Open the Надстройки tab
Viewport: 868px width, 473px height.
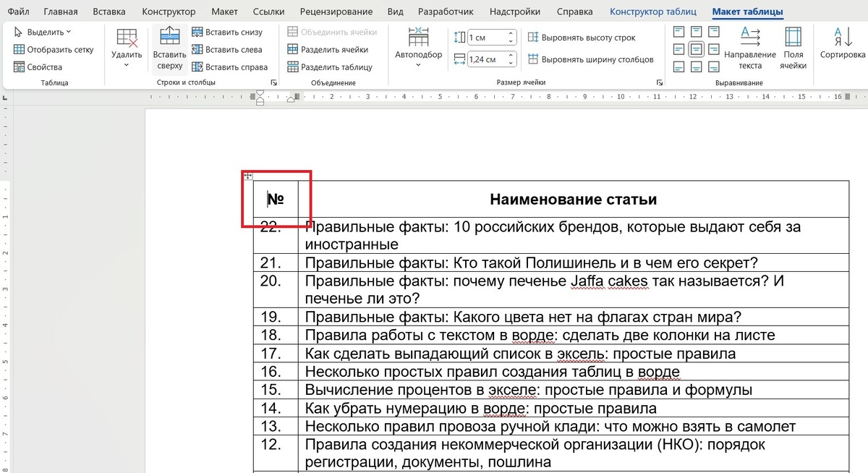click(515, 12)
